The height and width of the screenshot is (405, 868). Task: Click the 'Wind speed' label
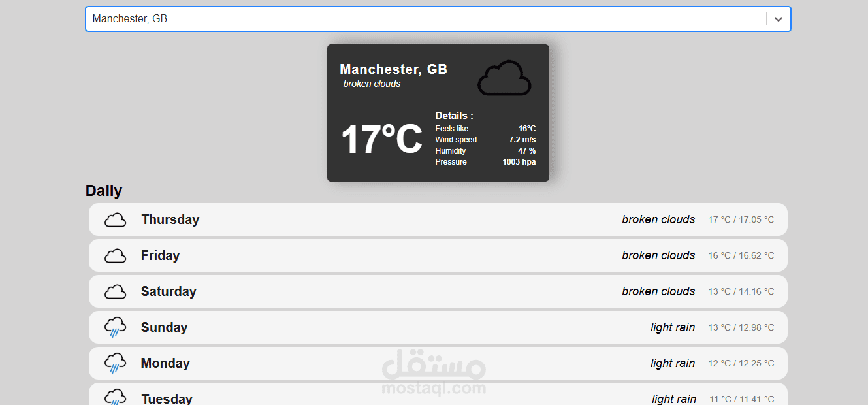coord(456,140)
